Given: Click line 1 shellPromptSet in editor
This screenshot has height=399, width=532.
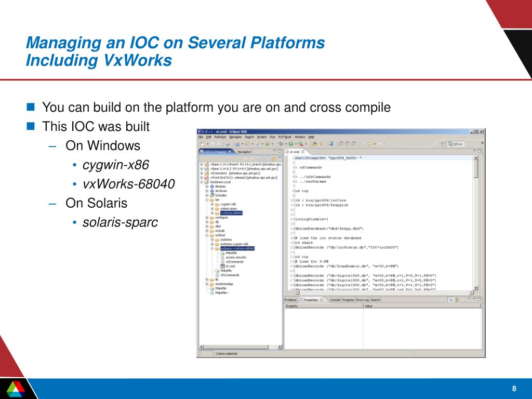Looking at the screenshot, I should (328, 158).
